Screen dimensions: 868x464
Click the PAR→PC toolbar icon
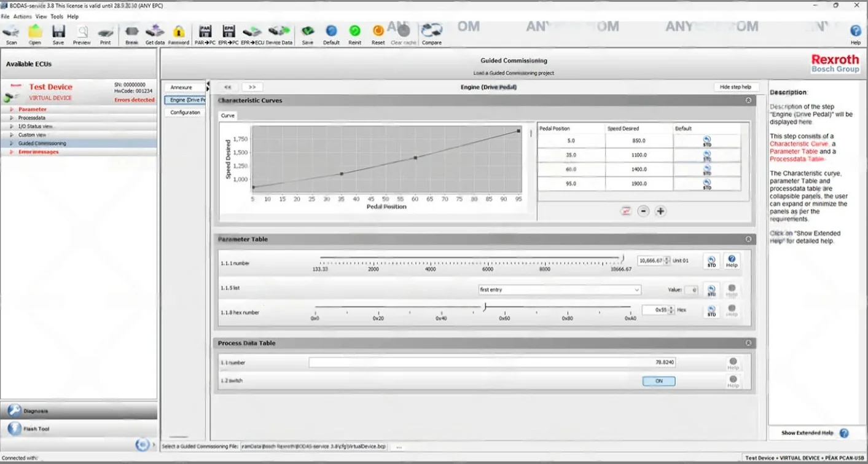205,34
